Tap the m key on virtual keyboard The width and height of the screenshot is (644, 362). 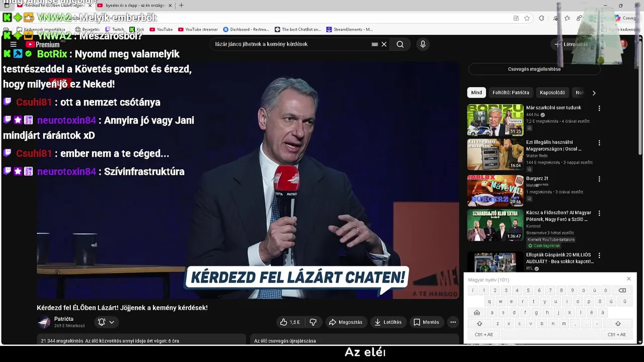click(564, 324)
